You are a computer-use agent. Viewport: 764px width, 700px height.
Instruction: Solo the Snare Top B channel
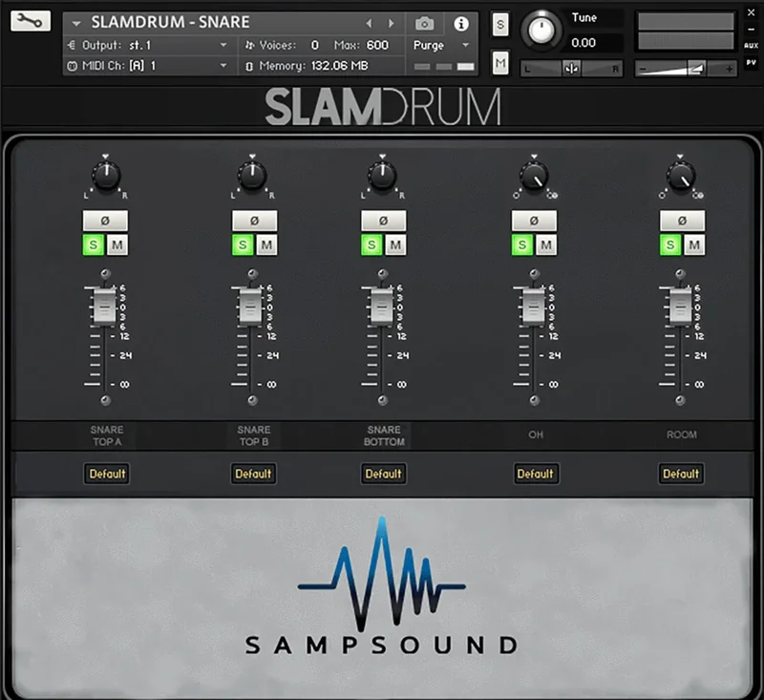coord(243,244)
